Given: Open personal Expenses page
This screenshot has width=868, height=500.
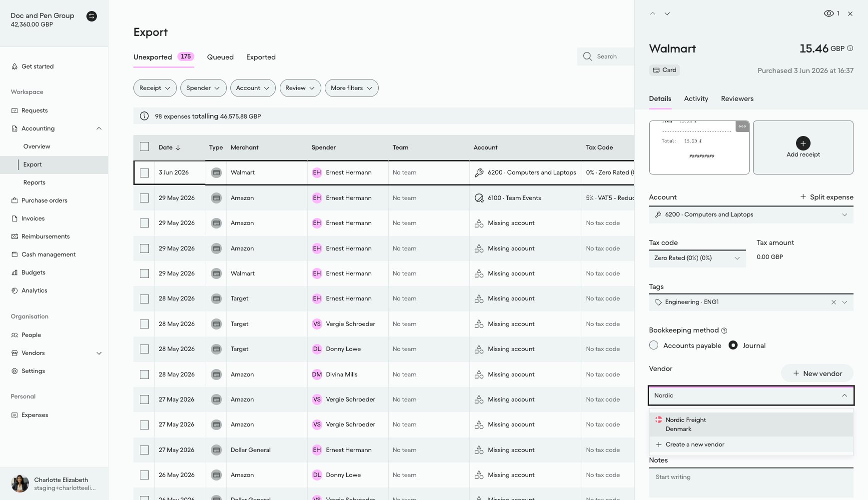Looking at the screenshot, I should click(34, 415).
